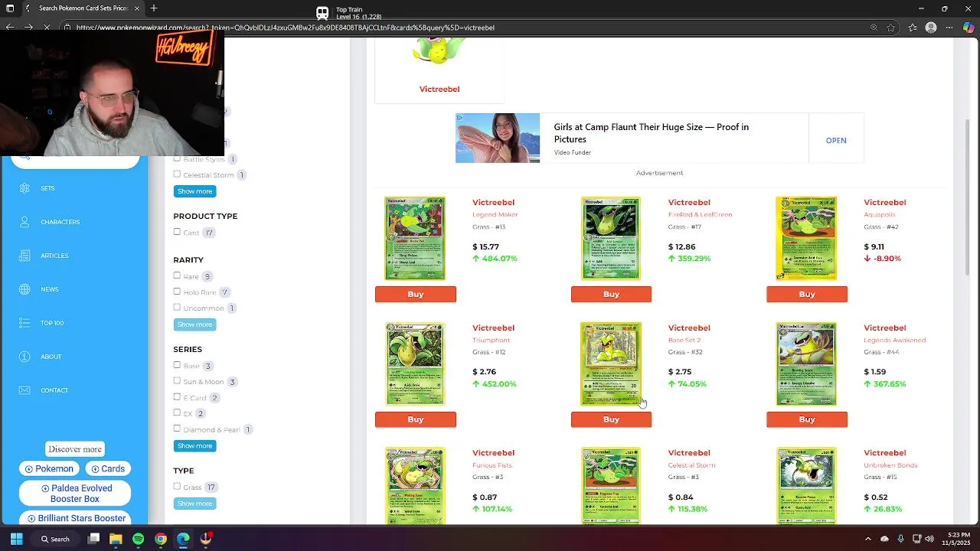980x551 pixels.
Task: Open the Windows Start menu
Action: coord(16,539)
